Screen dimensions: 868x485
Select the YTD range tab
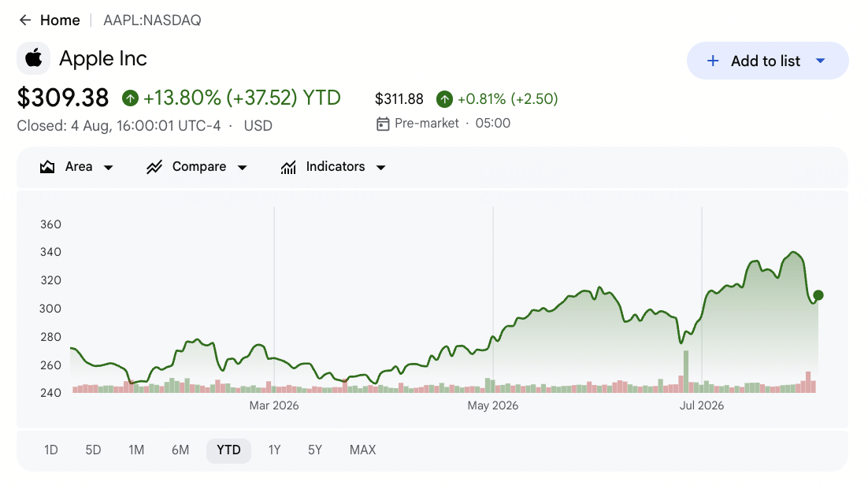click(228, 450)
